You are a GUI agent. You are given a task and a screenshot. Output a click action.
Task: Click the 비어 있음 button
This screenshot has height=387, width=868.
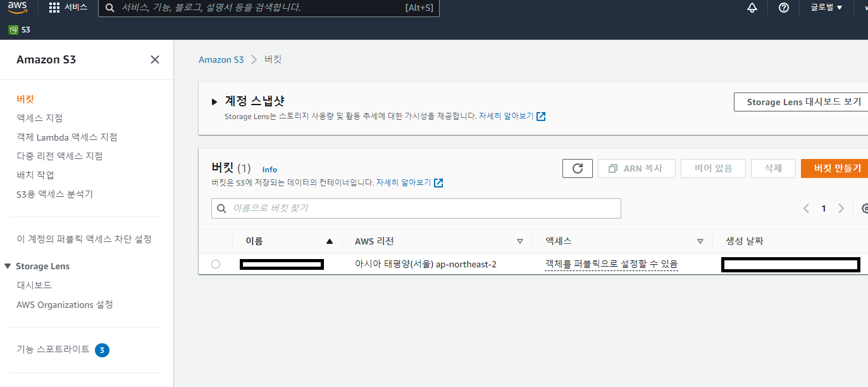click(x=713, y=168)
